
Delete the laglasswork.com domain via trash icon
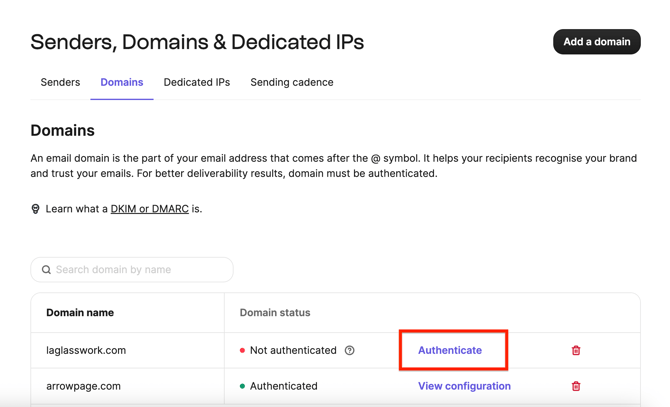576,351
